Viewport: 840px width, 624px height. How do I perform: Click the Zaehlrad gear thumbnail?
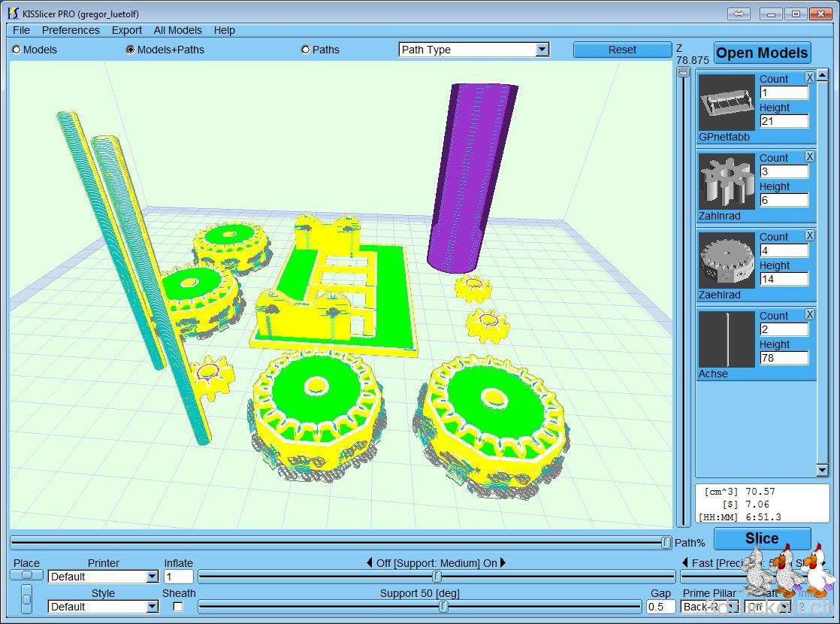click(x=727, y=260)
